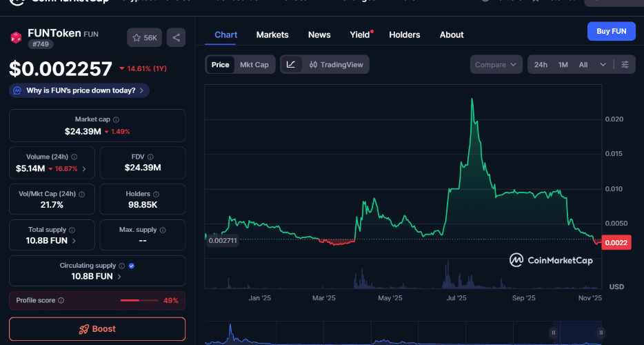Screen dimensions: 644x345
Task: Switch chart to Mkt Cap view
Action: click(254, 65)
